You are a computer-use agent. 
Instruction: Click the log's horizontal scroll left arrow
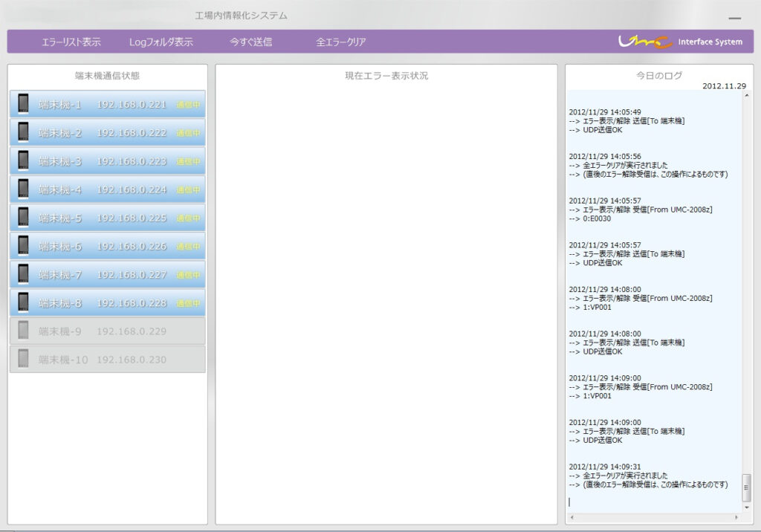point(571,516)
